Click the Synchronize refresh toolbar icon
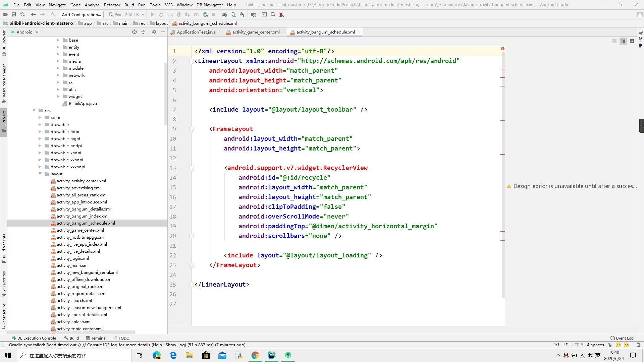 click(22, 14)
